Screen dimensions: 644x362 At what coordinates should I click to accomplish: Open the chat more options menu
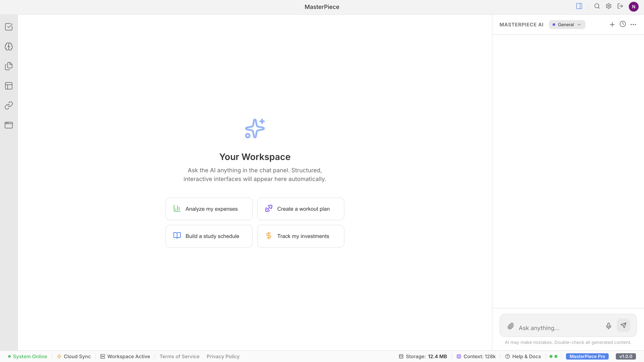(633, 25)
